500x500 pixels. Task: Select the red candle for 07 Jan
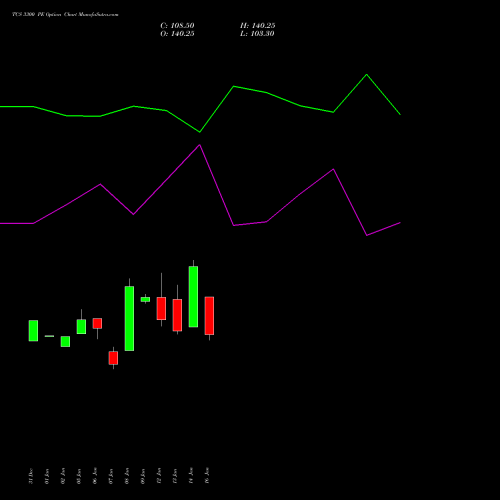[x=113, y=358]
